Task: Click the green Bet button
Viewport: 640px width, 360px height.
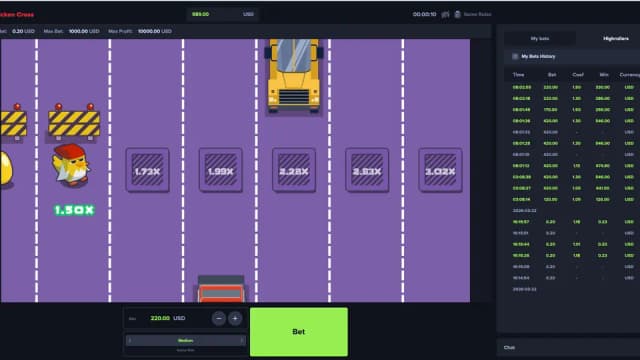Action: click(299, 332)
